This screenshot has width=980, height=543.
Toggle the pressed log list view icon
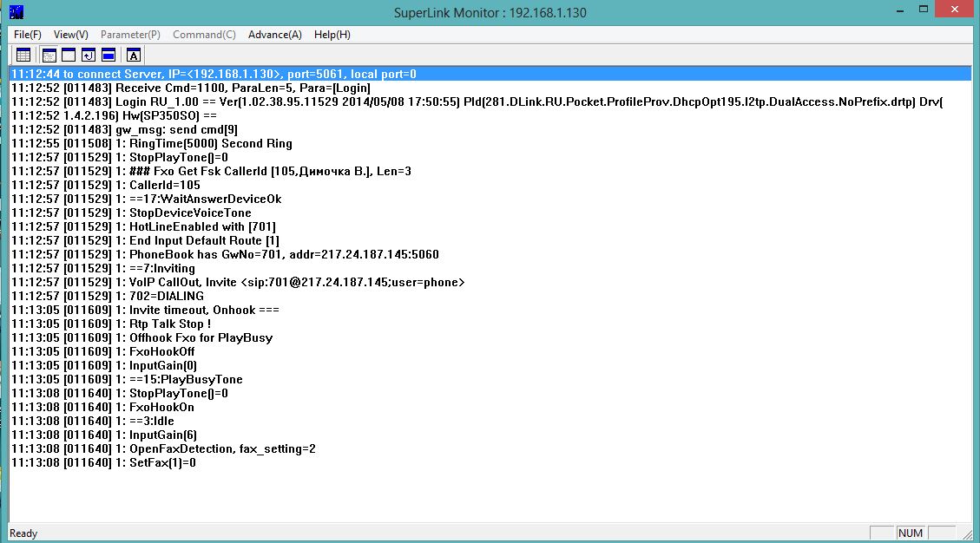(x=49, y=55)
